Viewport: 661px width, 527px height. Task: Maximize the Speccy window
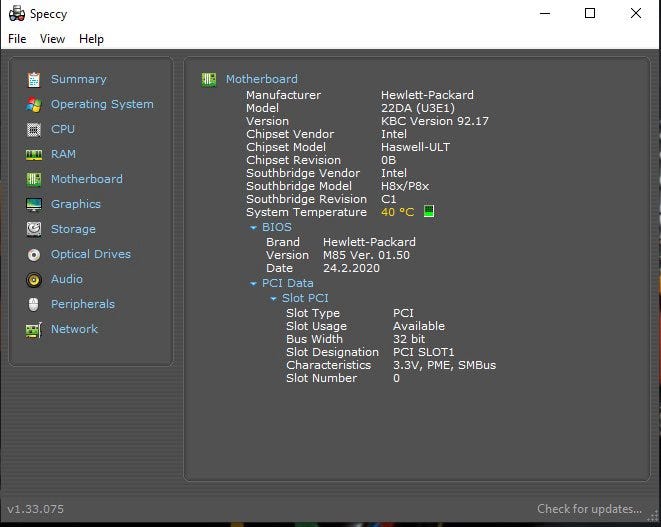click(x=590, y=13)
